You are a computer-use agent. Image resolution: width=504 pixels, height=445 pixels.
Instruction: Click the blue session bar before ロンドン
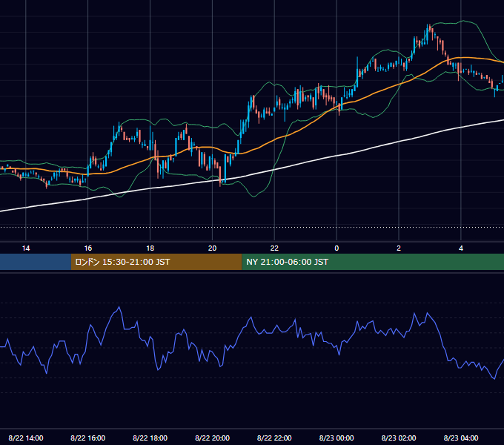pos(36,262)
